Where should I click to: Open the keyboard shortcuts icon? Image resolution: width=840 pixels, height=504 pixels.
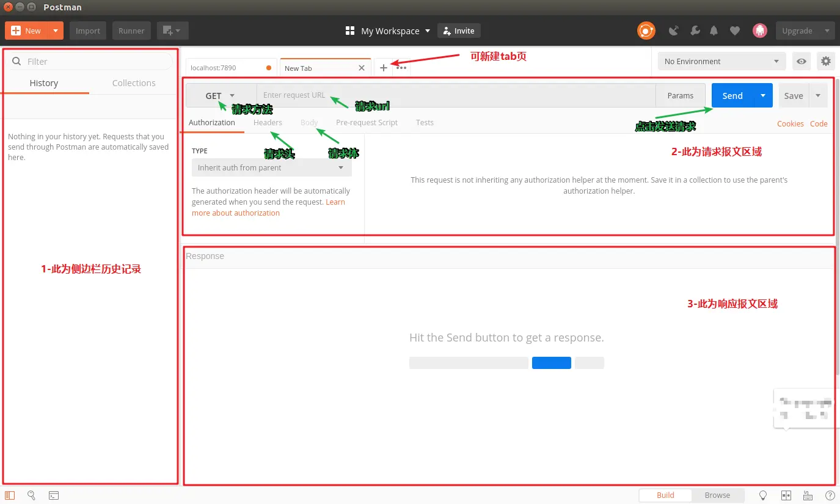point(808,495)
